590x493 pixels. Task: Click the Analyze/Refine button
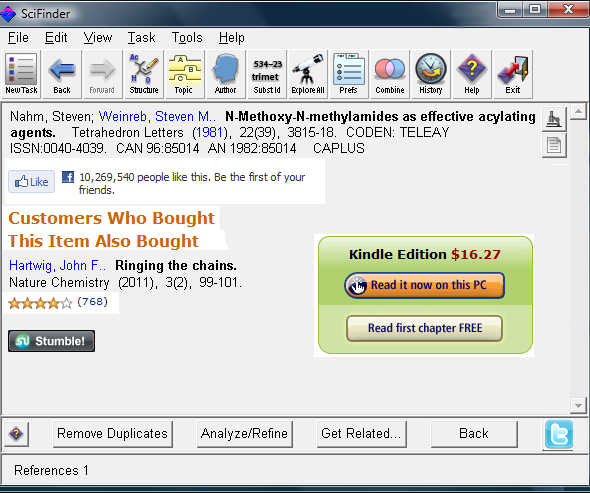pos(245,434)
